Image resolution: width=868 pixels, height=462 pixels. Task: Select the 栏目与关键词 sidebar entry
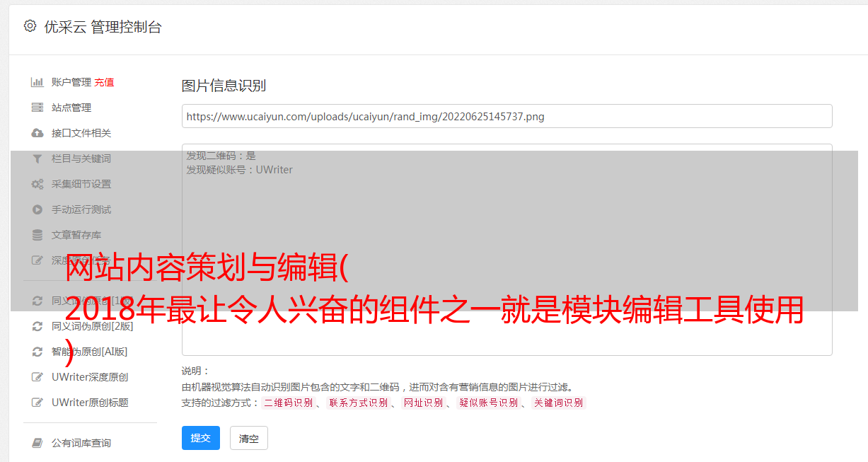click(81, 158)
